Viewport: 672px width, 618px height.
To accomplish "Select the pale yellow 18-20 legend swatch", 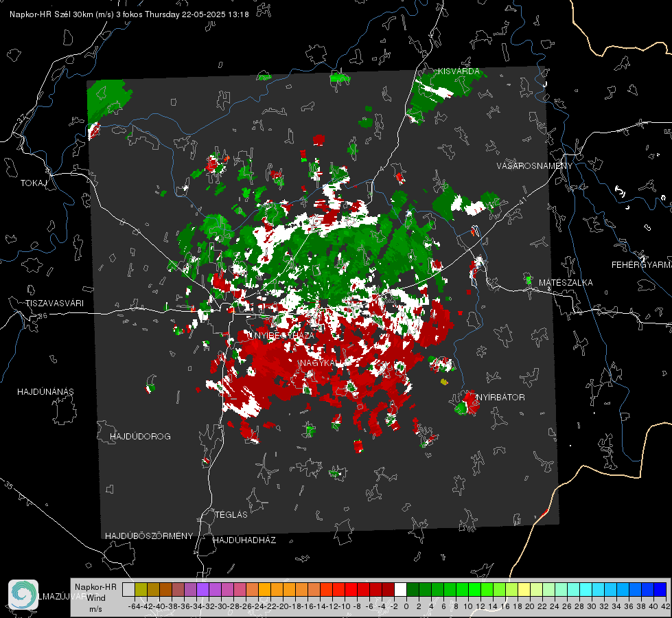I will coord(524,589).
